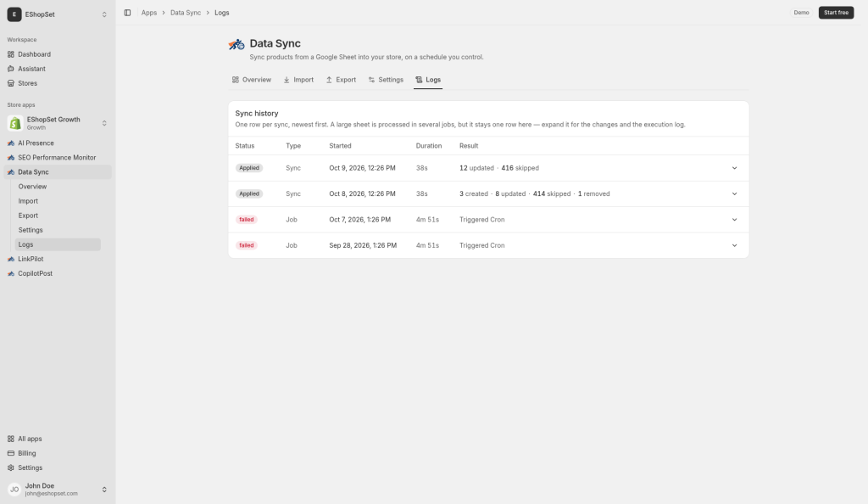Select the Logs tab

point(428,80)
